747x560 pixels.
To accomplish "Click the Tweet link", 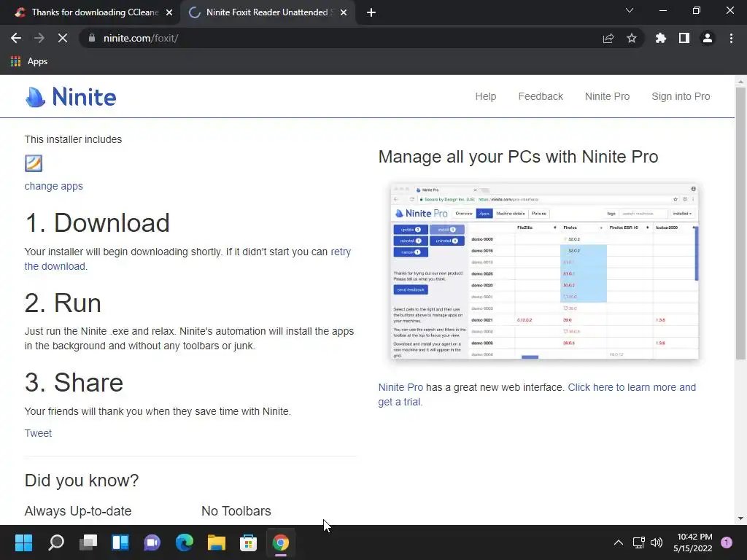I will [38, 433].
